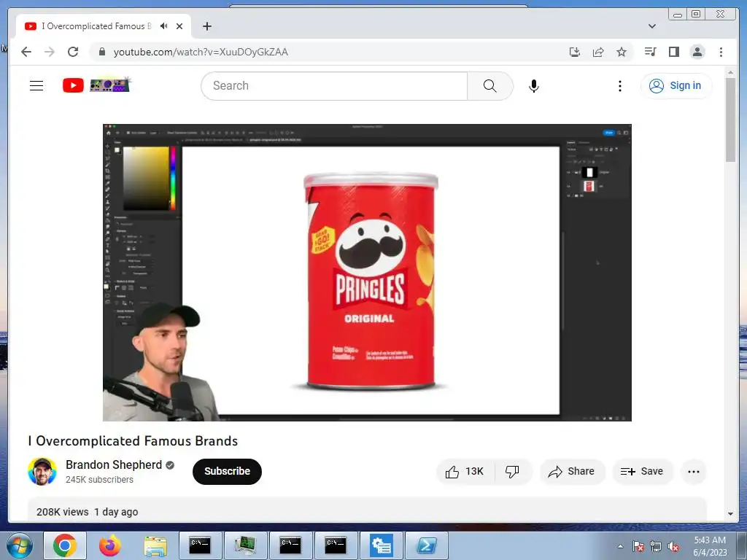This screenshot has width=747, height=560.
Task: Click the video player to pause playback
Action: click(x=367, y=273)
